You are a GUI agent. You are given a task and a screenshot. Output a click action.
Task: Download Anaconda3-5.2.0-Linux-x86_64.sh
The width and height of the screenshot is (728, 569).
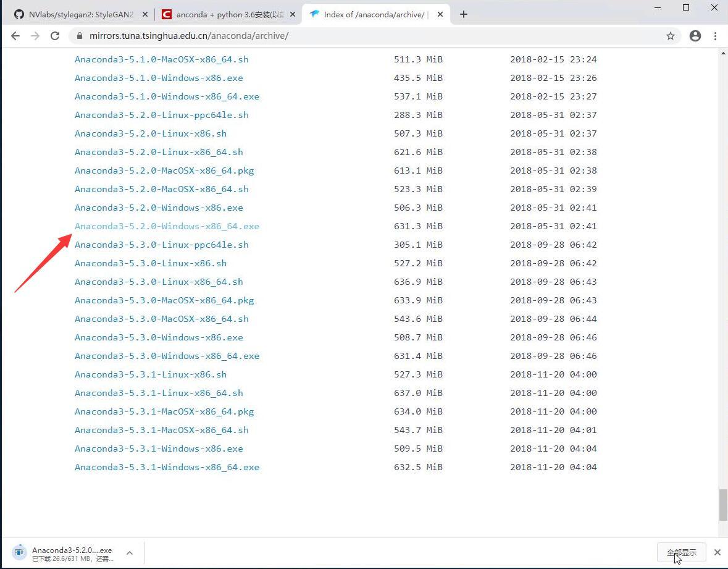tap(159, 153)
